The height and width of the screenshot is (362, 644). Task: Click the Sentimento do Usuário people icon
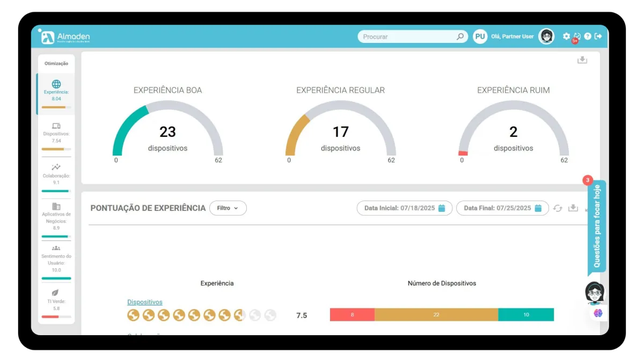56,248
